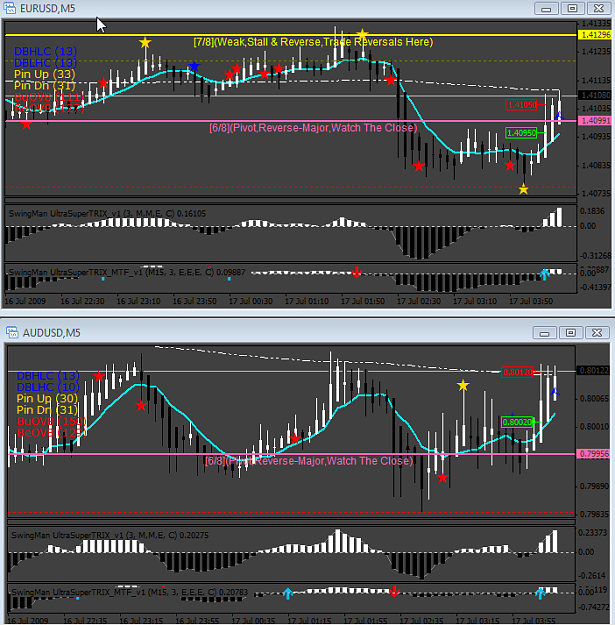Click the EURUSD,M5 window title text
This screenshot has height=625, width=615.
(47, 8)
